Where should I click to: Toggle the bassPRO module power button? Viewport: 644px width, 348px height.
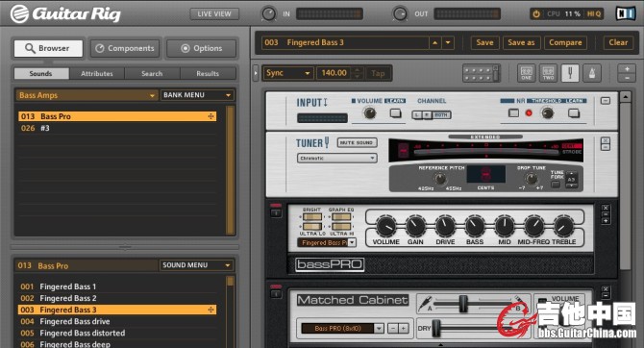276,213
